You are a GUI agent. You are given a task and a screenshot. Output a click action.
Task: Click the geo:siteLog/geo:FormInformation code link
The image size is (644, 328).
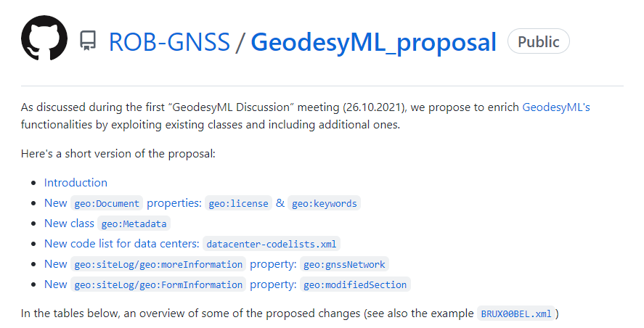(158, 284)
